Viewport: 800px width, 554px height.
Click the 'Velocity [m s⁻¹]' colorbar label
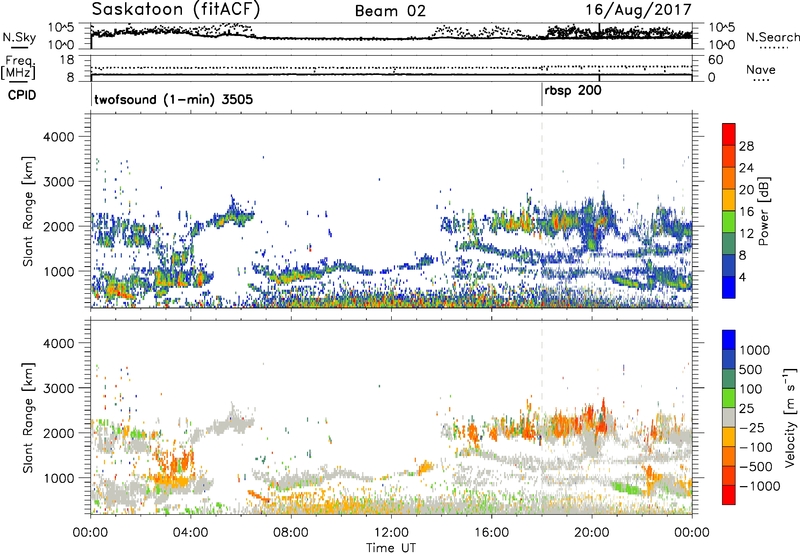pos(790,416)
